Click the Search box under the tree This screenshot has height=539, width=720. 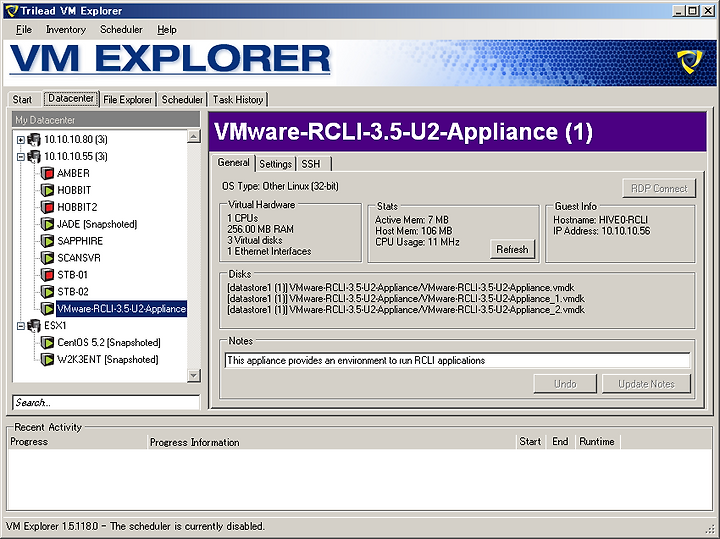pos(106,403)
